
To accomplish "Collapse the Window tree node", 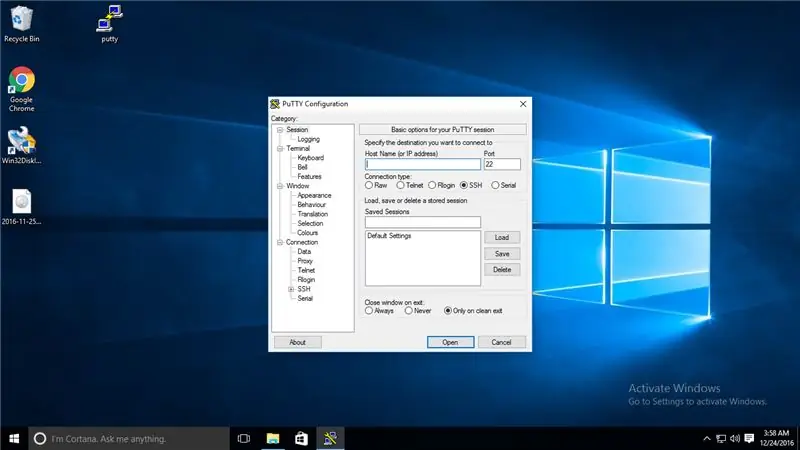I will coord(280,186).
